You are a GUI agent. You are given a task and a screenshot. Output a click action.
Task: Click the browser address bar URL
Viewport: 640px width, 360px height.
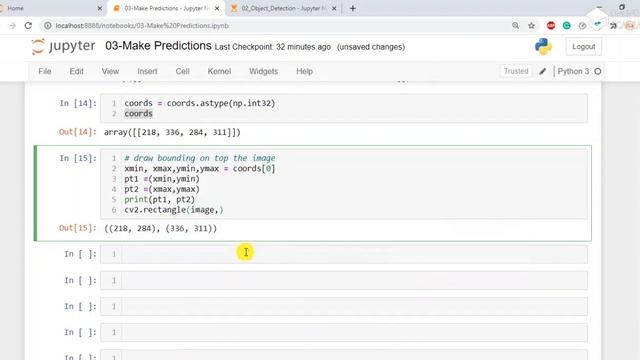tap(142, 25)
